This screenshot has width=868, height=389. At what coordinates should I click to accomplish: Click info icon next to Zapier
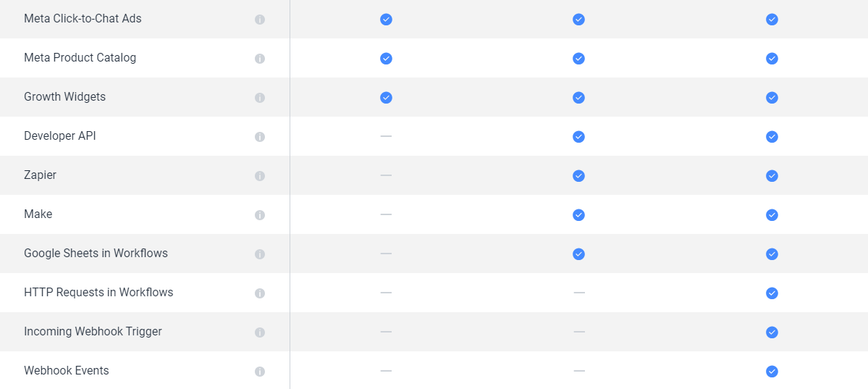pos(260,175)
